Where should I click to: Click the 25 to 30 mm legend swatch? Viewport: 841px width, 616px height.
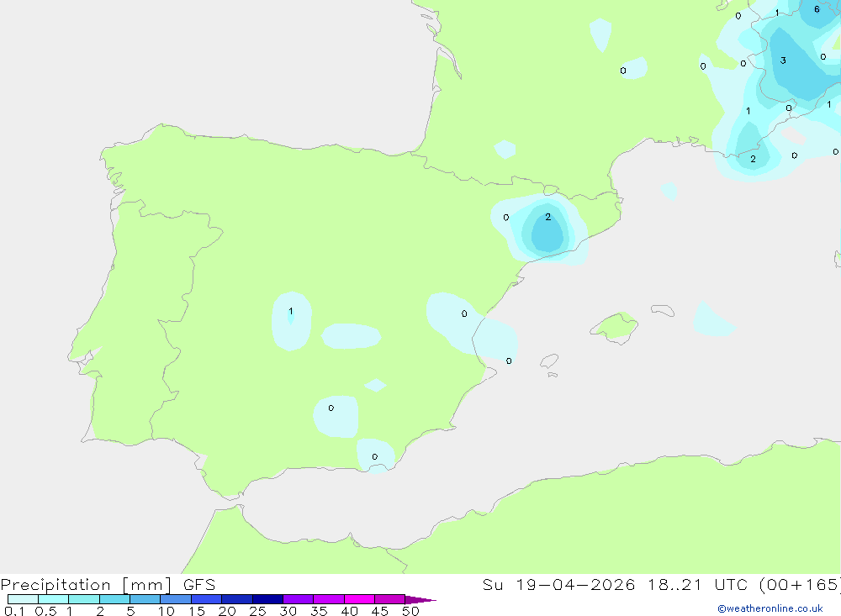[267, 599]
